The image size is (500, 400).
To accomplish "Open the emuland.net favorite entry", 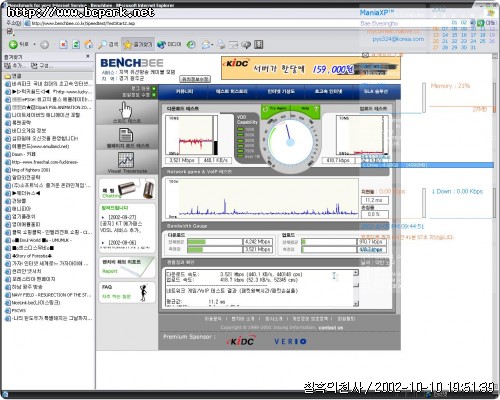I will click(37, 146).
